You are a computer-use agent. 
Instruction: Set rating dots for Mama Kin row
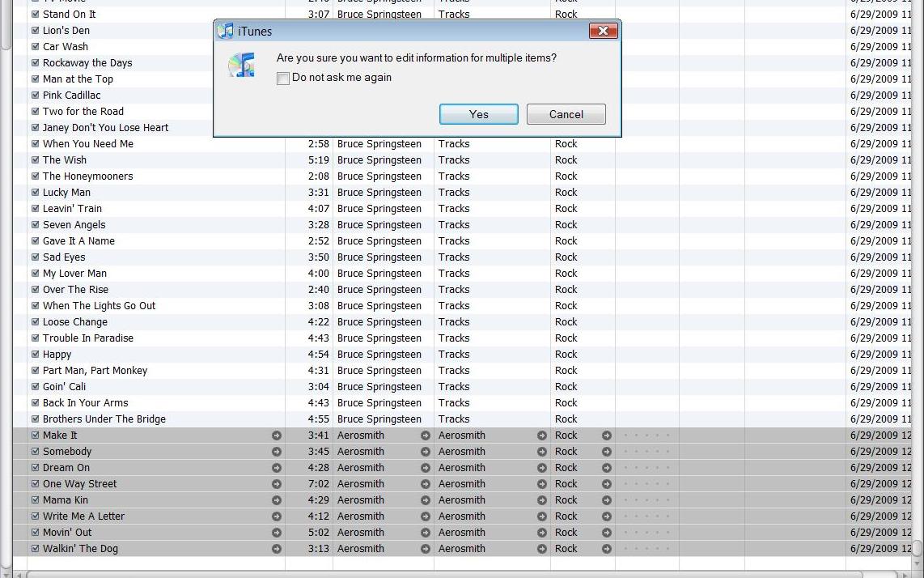(x=646, y=500)
